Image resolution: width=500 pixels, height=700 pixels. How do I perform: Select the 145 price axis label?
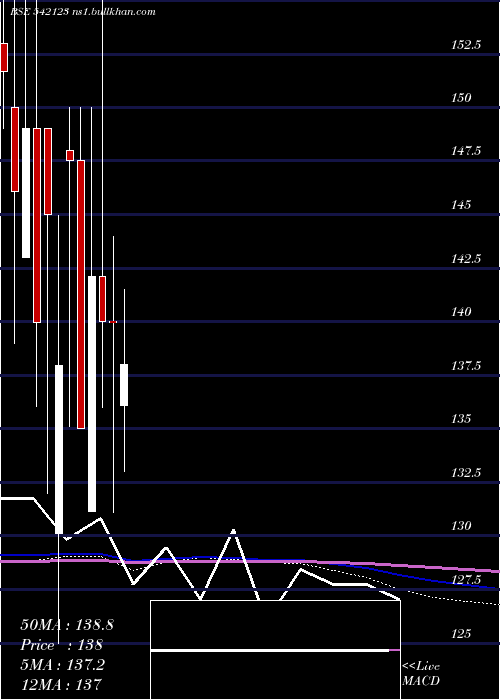pos(461,204)
